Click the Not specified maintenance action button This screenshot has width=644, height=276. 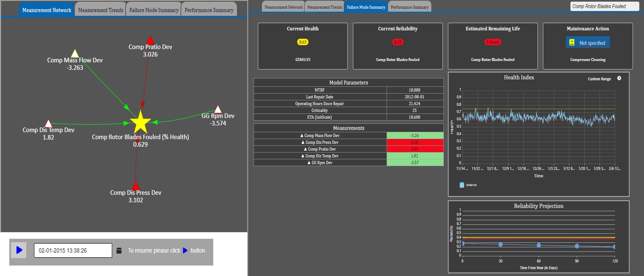point(588,43)
